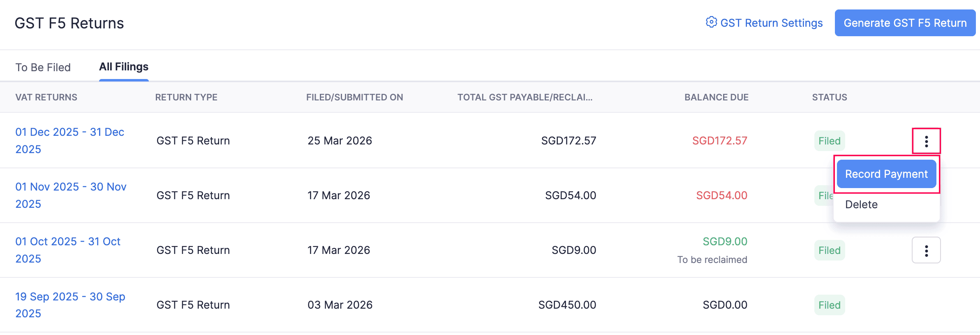The width and height of the screenshot is (980, 335).
Task: View the 01 Nov 2025 - 30 Nov 2025 filing
Action: pos(71,195)
